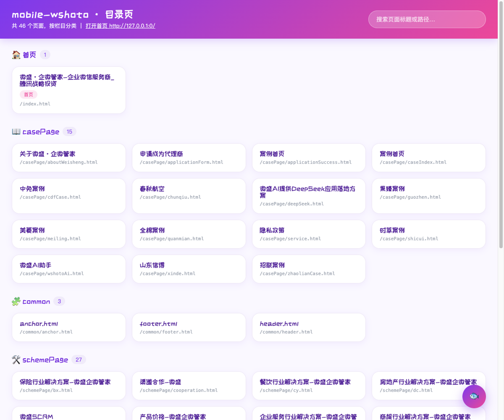Open the 打开首页 http://127.0.0.1:0/ link
Viewport: 504px width, 420px height.
tap(121, 26)
